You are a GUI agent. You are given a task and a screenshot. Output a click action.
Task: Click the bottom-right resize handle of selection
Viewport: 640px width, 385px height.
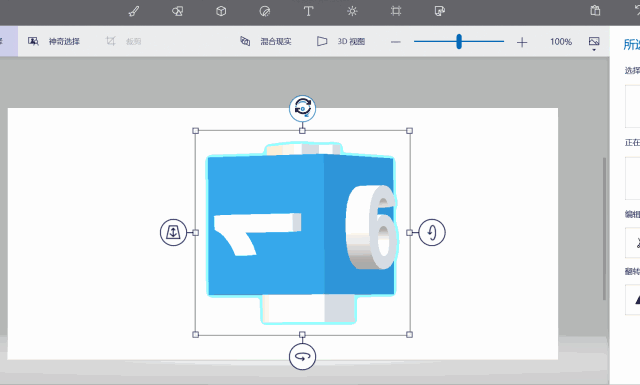coord(409,334)
